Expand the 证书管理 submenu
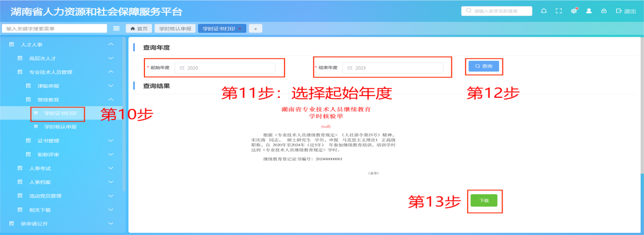This screenshot has width=644, height=235. (111, 141)
